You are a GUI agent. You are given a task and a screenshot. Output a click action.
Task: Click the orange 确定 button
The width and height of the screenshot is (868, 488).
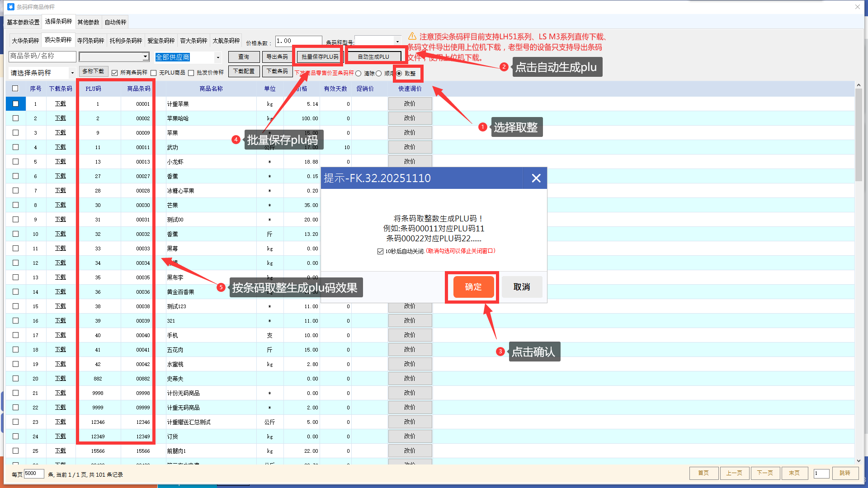[473, 287]
